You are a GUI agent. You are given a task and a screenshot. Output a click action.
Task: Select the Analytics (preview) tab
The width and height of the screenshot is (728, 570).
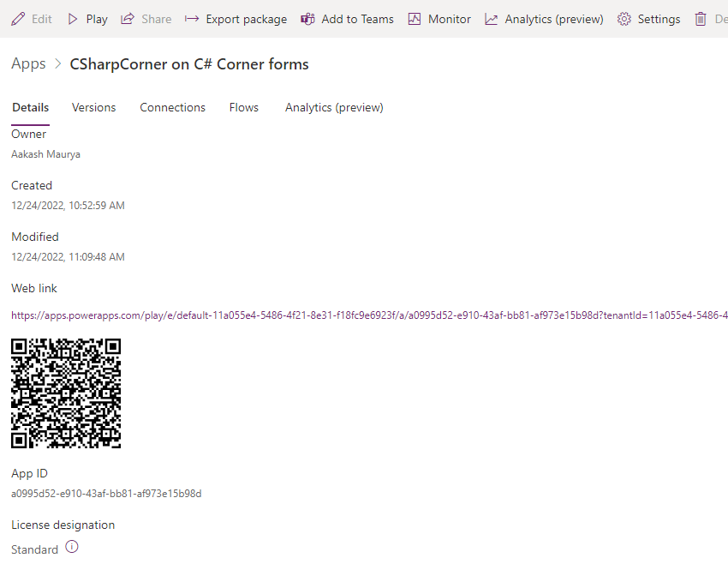(333, 107)
